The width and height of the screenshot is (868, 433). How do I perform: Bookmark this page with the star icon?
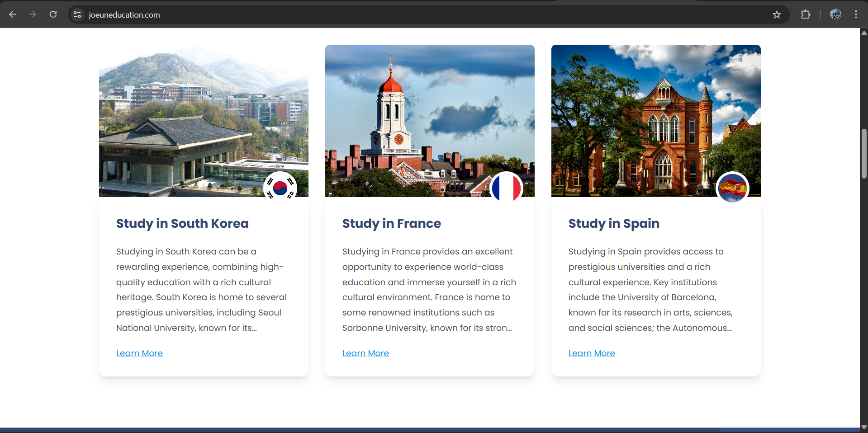pyautogui.click(x=777, y=14)
